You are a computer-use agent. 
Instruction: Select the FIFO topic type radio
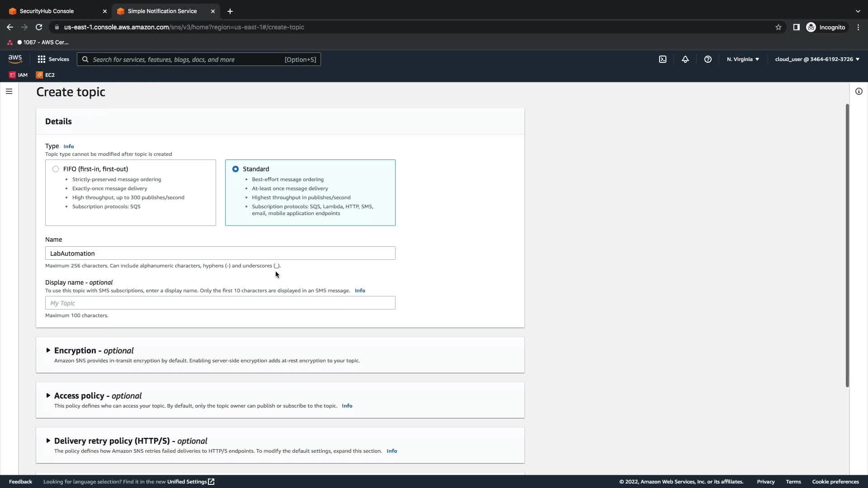pos(56,169)
